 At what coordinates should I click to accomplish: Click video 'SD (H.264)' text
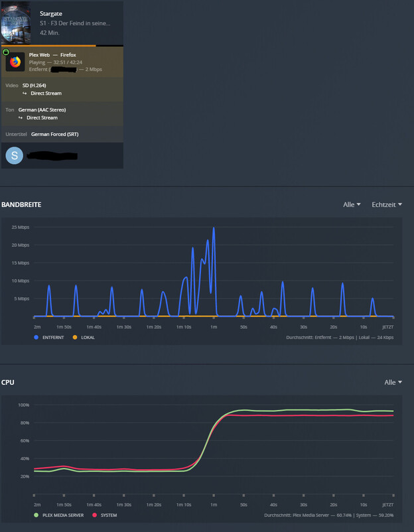(x=34, y=85)
